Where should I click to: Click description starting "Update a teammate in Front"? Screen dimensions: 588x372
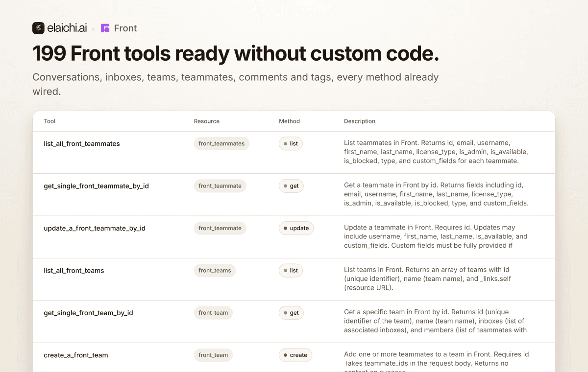(x=436, y=236)
